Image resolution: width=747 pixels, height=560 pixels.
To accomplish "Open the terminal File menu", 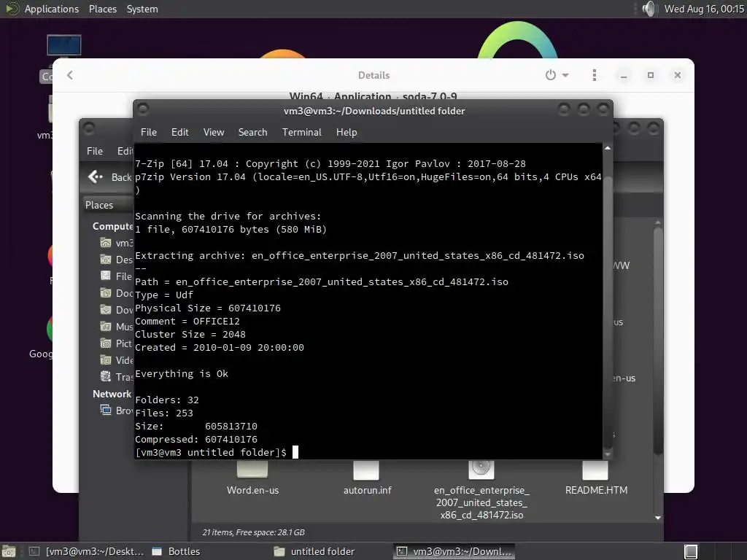I will click(149, 133).
